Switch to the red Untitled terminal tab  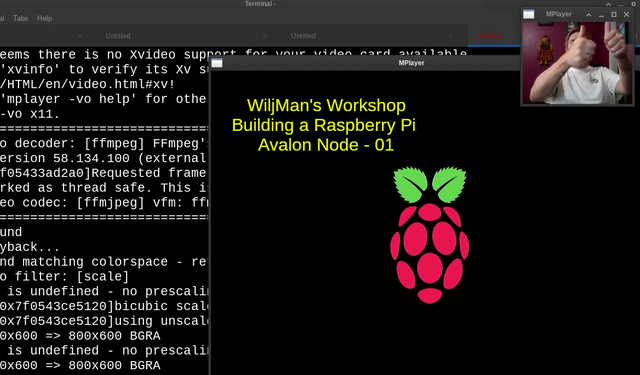[489, 36]
